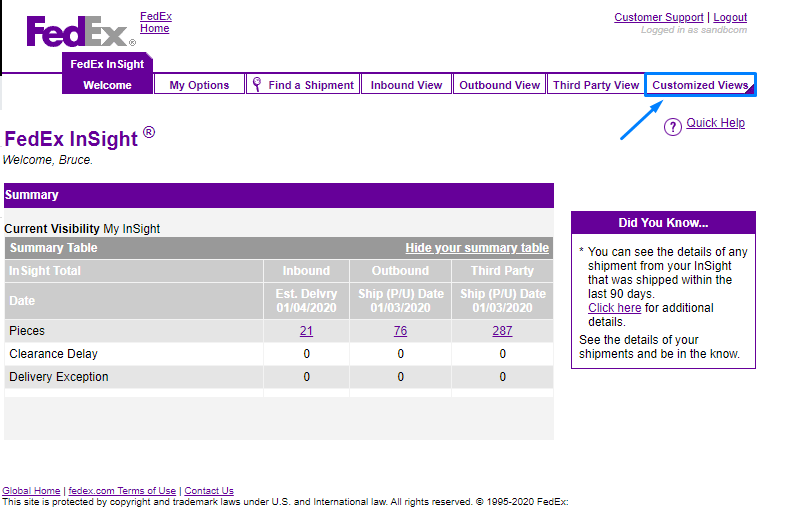Click Hide your summary table link
Image resolution: width=797 pixels, height=512 pixels.
click(x=477, y=248)
